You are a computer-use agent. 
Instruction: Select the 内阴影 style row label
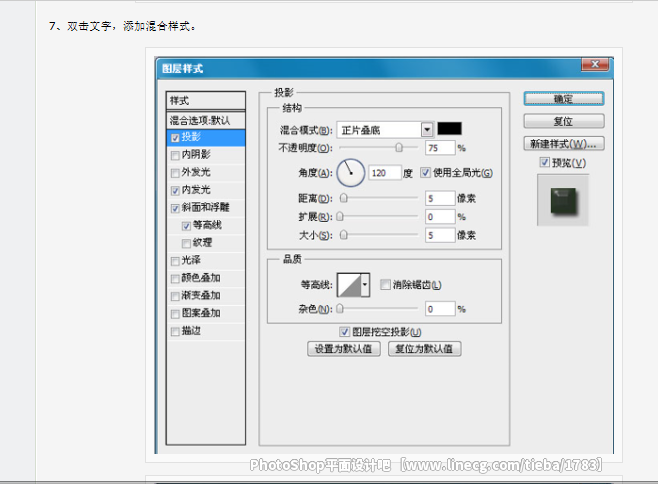point(196,154)
